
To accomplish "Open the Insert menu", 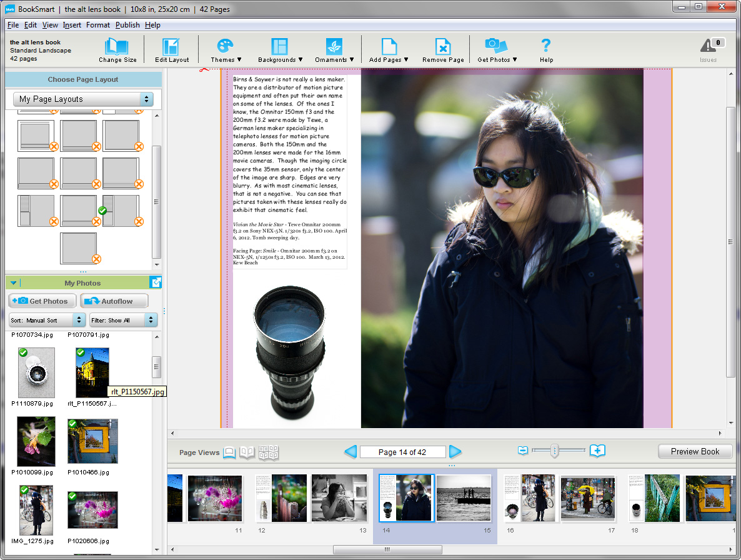I will tap(72, 25).
